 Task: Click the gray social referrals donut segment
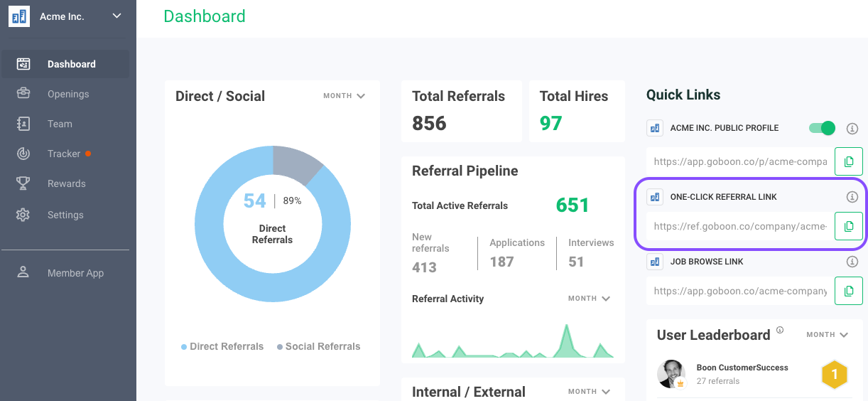pos(298,163)
